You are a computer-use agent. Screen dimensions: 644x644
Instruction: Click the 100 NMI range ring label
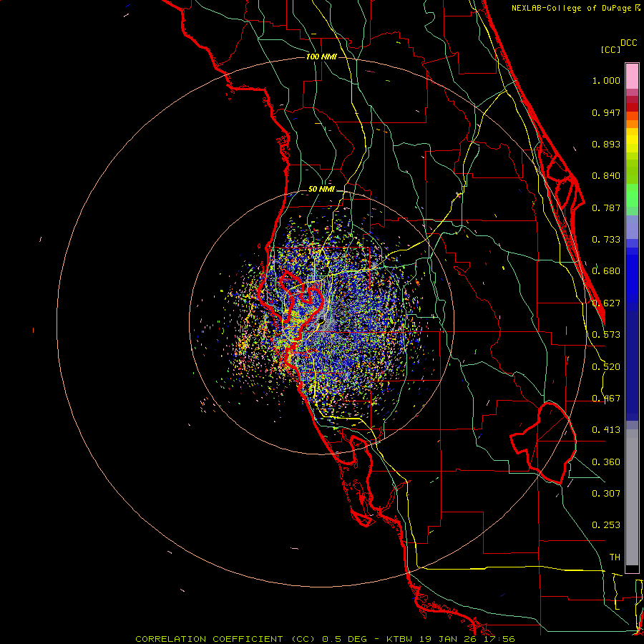(321, 57)
